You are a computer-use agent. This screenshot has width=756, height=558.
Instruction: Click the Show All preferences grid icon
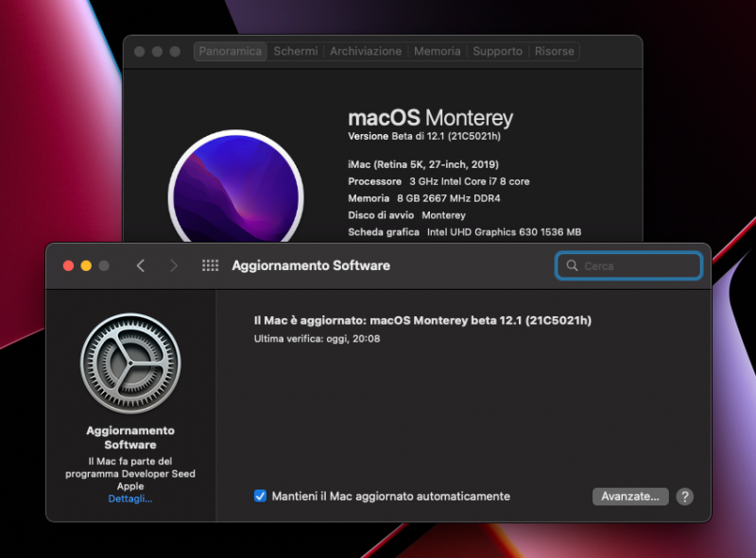click(x=210, y=266)
